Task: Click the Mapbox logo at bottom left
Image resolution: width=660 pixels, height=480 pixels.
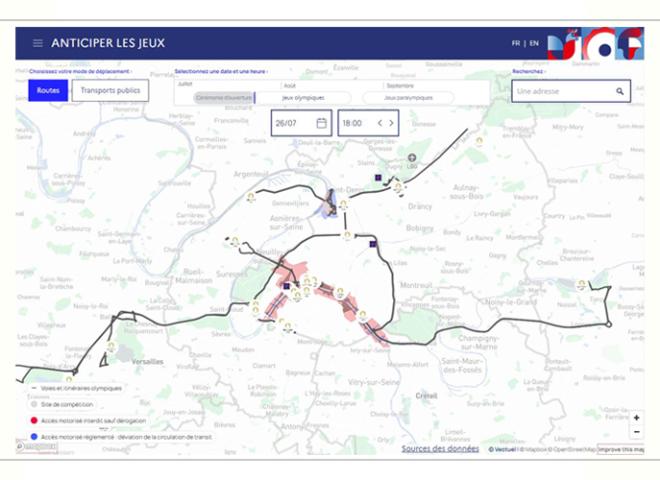Action: (x=36, y=447)
